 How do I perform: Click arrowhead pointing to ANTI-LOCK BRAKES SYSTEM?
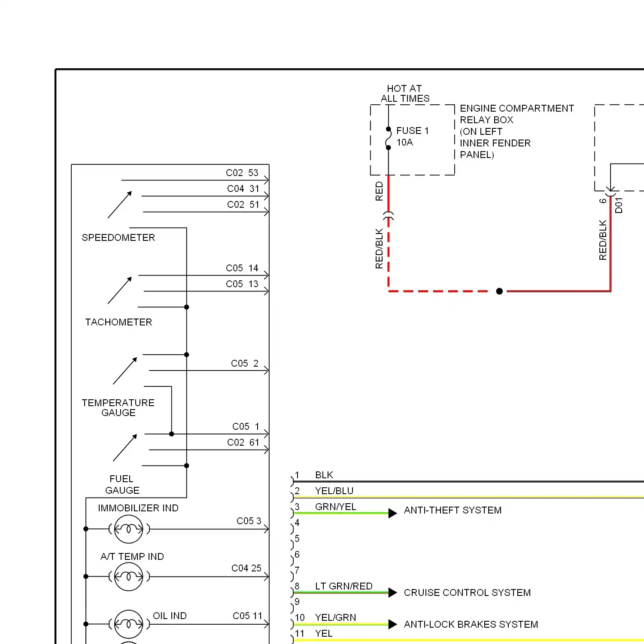tap(392, 624)
